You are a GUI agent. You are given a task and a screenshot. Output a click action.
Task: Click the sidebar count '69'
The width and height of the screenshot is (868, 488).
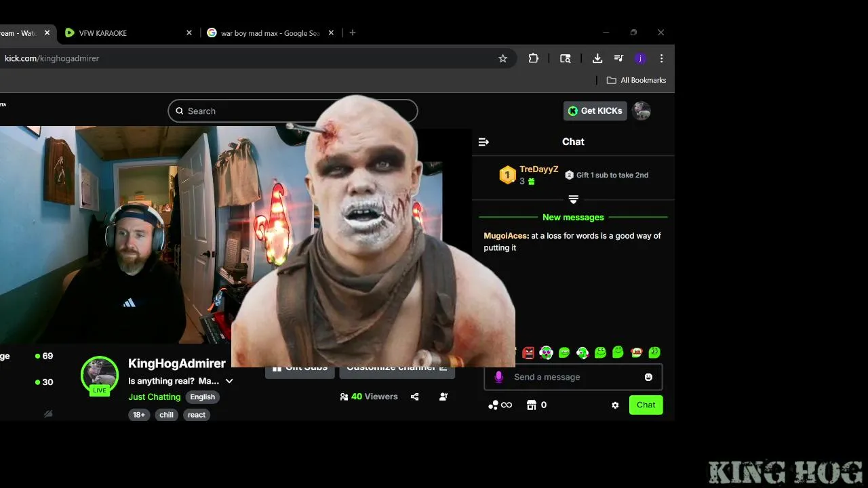[x=47, y=356]
